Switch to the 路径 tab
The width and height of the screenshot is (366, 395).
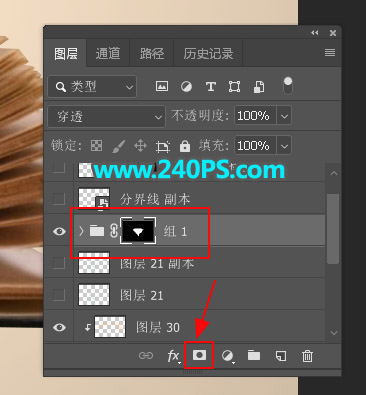[x=152, y=54]
